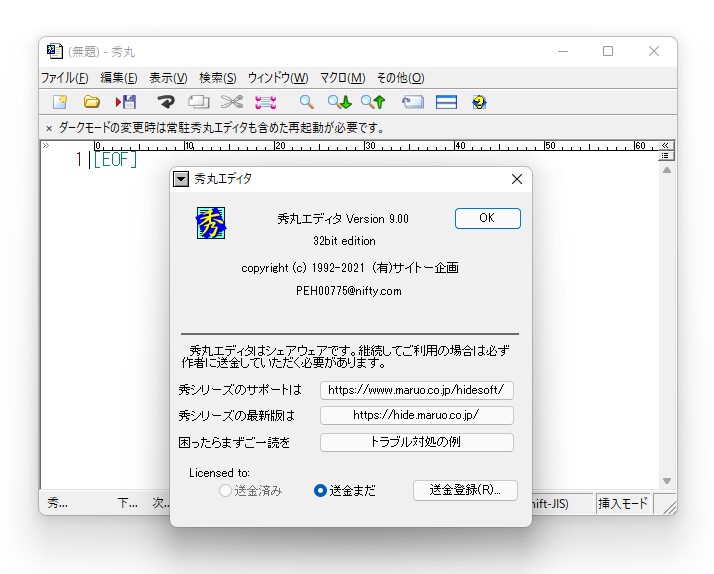Open the マクロ(M) menu
This screenshot has width=714, height=574.
[x=342, y=78]
